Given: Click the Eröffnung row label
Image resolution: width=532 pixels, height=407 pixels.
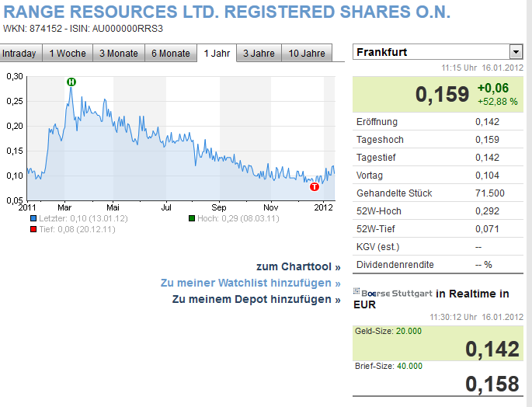Looking at the screenshot, I should [x=377, y=122].
